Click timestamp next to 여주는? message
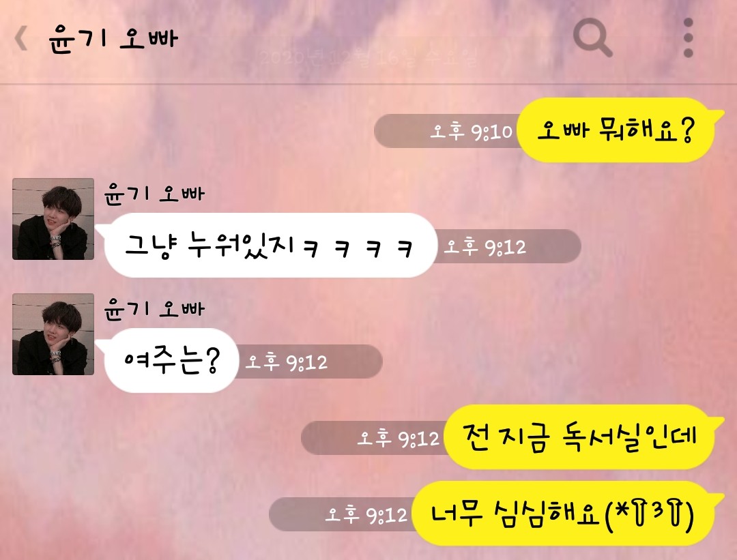Screen dimensions: 737x560 (286, 362)
